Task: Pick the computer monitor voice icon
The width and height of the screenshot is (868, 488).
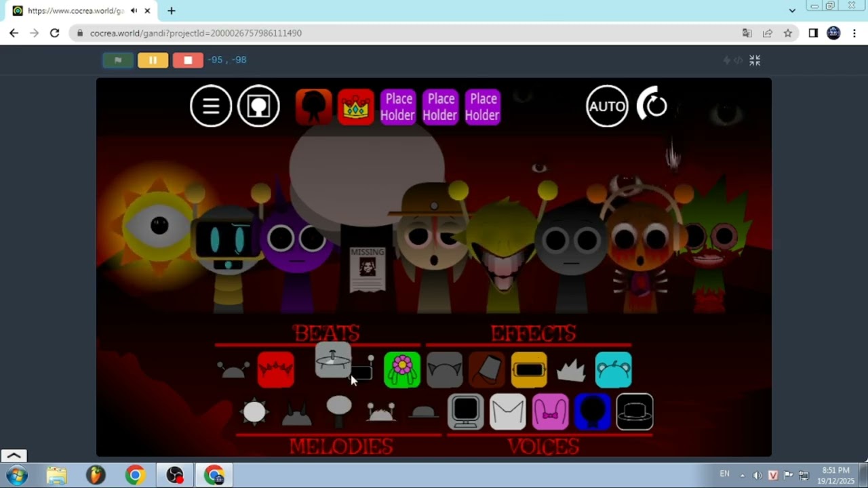Action: click(x=466, y=412)
